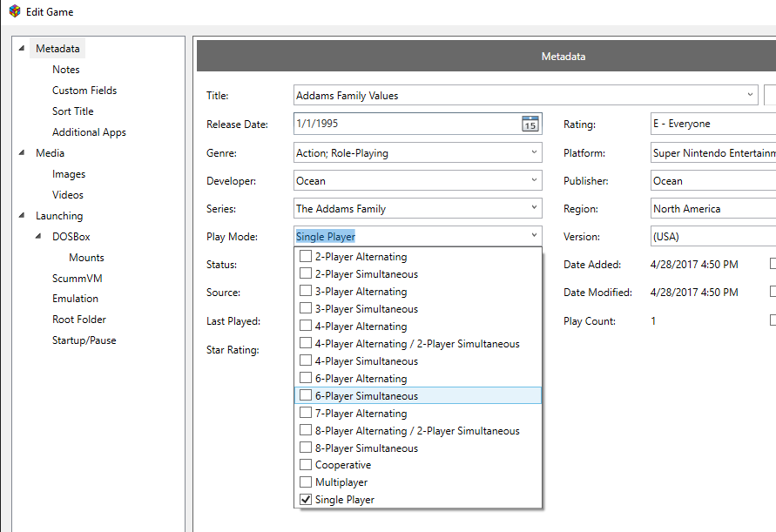Check the 6-Player Simultaneous option
The width and height of the screenshot is (776, 532).
pyautogui.click(x=306, y=395)
